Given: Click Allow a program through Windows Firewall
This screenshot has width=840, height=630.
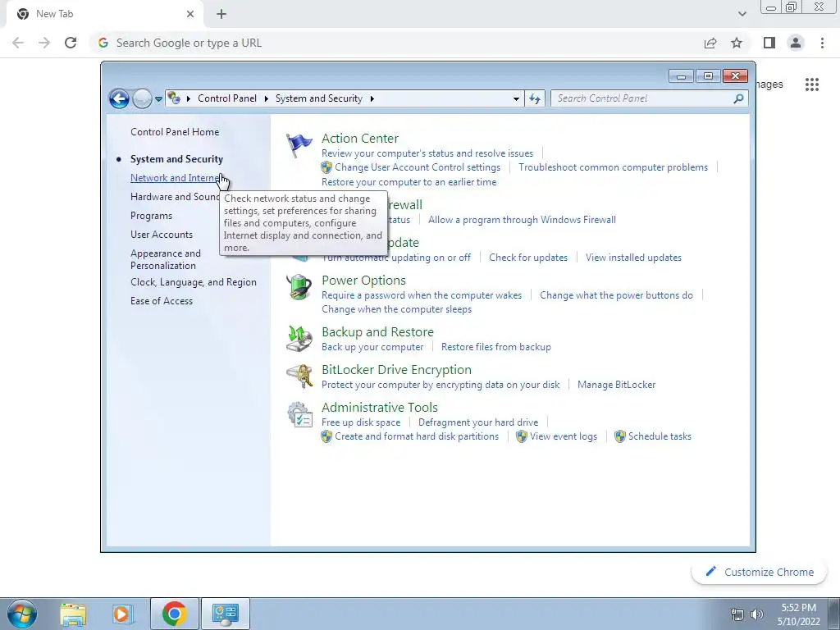Looking at the screenshot, I should (522, 220).
